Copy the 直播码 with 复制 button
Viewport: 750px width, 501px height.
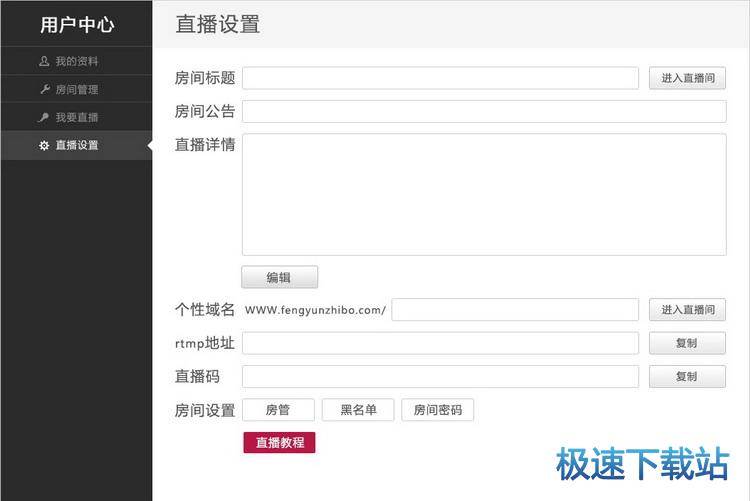(x=687, y=377)
